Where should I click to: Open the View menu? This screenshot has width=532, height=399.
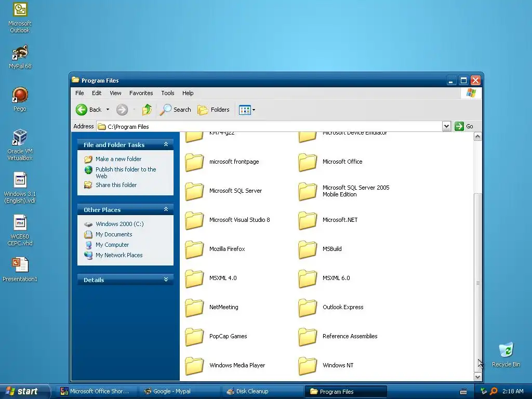coord(115,93)
